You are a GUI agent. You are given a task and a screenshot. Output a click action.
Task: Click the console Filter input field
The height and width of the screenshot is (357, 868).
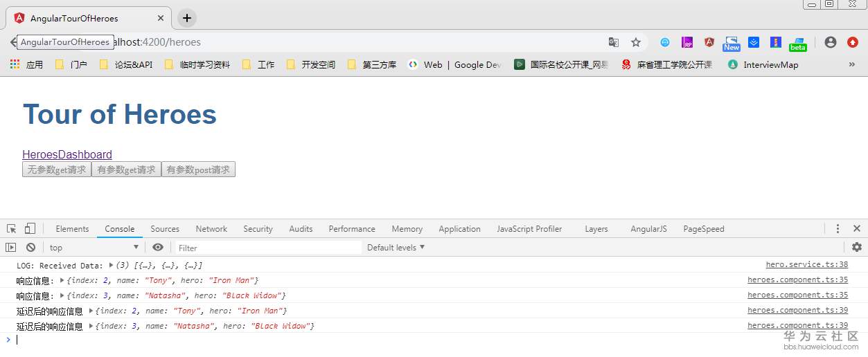pos(267,248)
